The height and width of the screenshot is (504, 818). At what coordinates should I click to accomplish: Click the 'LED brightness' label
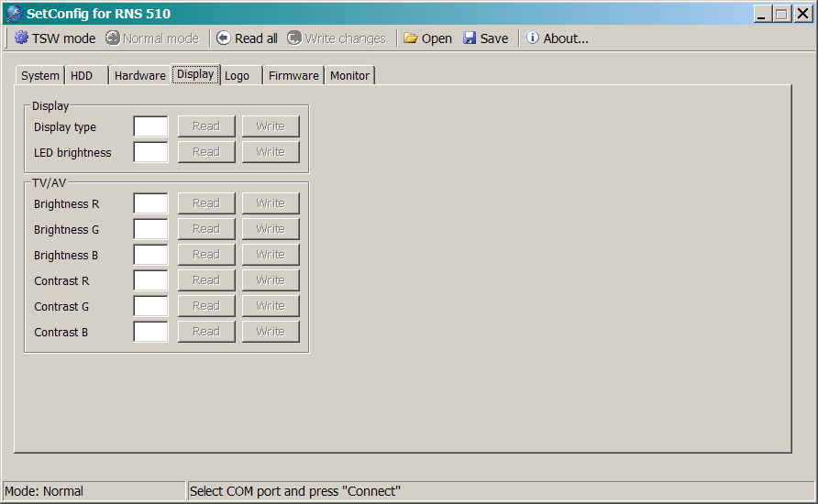pos(72,153)
